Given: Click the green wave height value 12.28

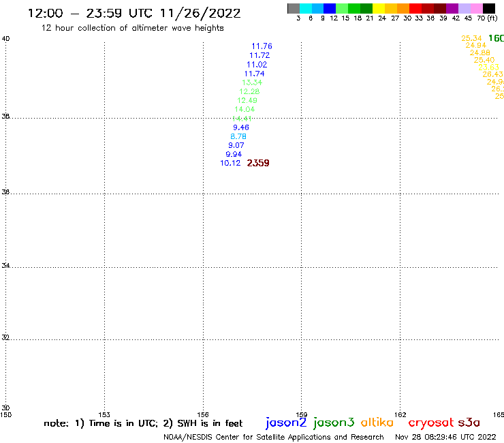Looking at the screenshot, I should pos(249,92).
